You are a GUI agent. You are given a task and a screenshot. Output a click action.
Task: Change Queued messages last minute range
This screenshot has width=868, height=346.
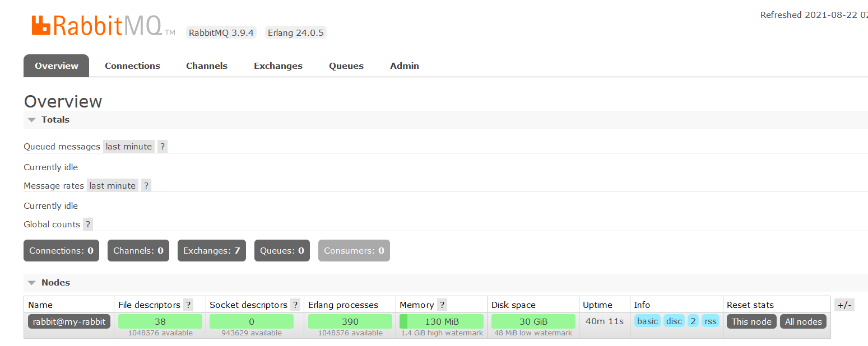(x=129, y=147)
